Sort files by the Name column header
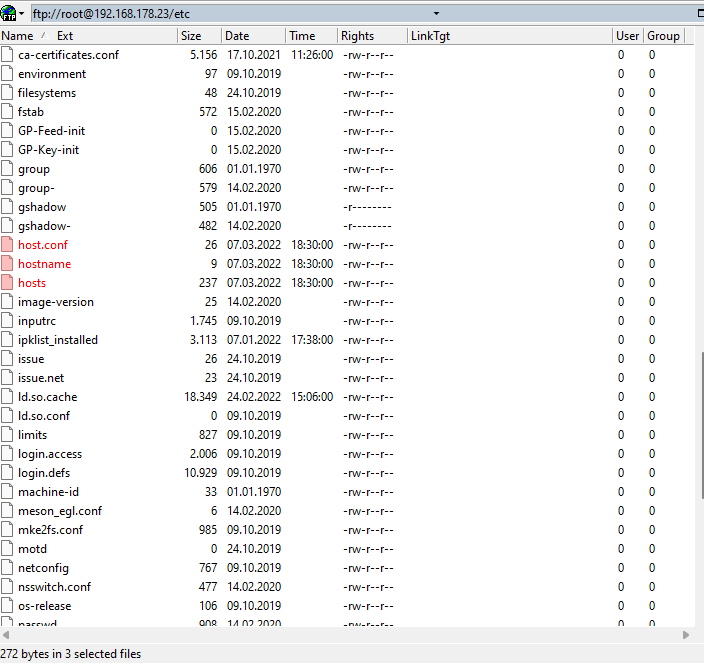Viewport: 704px width, 664px height. [x=18, y=36]
